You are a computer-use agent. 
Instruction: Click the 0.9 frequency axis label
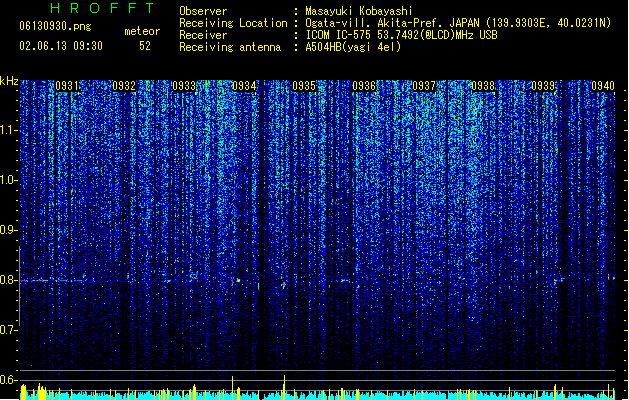click(x=9, y=230)
